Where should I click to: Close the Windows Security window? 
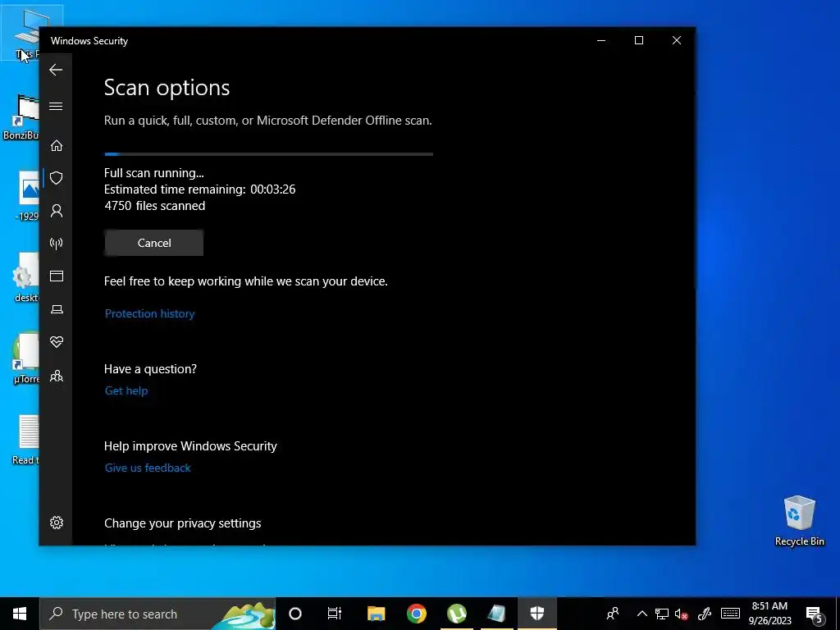pyautogui.click(x=677, y=41)
